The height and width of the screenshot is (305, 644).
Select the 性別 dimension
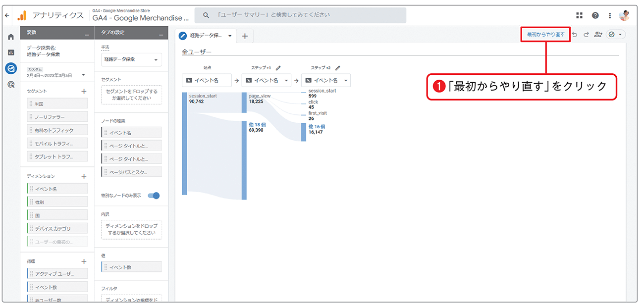58,202
